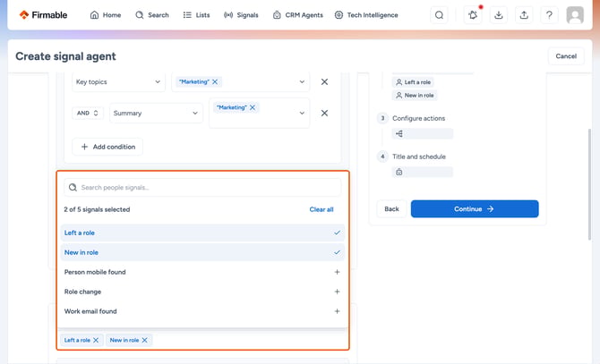Click the Continue button
Screen dimensions: 600x364
click(475, 209)
